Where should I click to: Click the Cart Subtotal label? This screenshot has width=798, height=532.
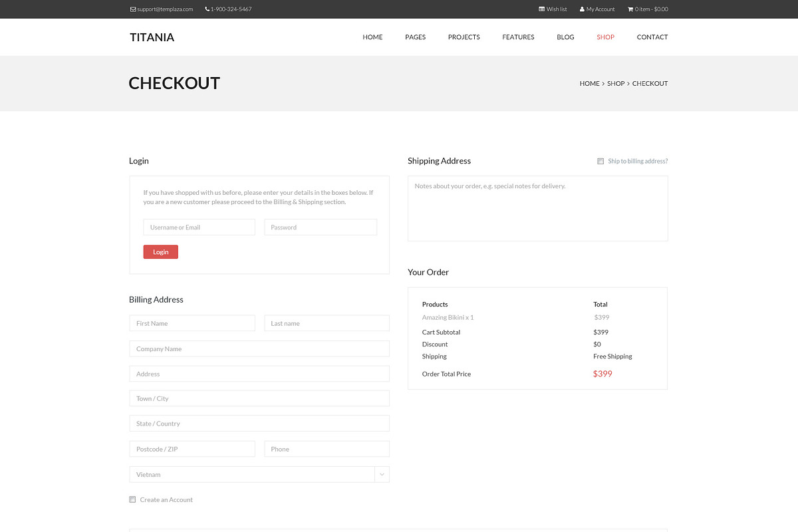click(x=441, y=332)
